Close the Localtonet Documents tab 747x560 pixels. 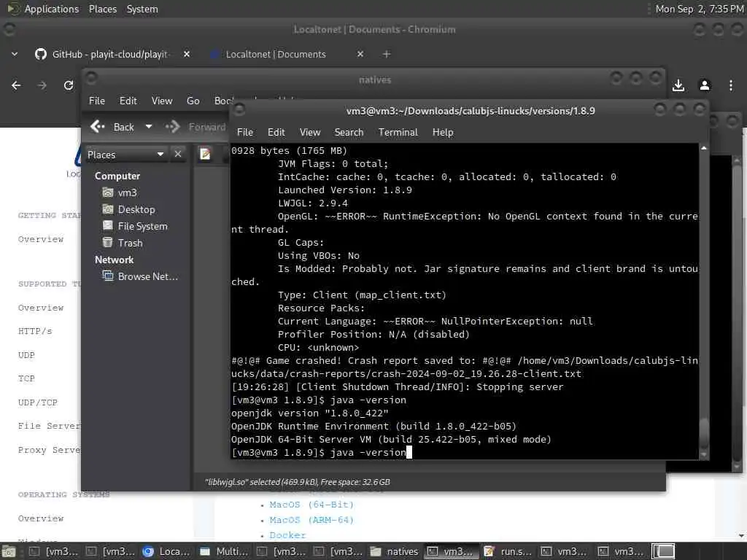pos(360,54)
